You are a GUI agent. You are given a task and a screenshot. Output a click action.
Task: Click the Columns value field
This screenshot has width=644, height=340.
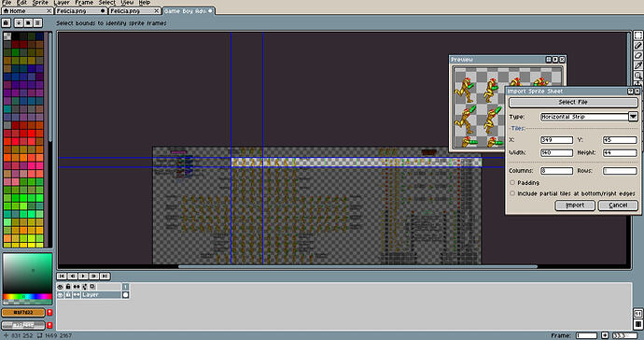556,170
